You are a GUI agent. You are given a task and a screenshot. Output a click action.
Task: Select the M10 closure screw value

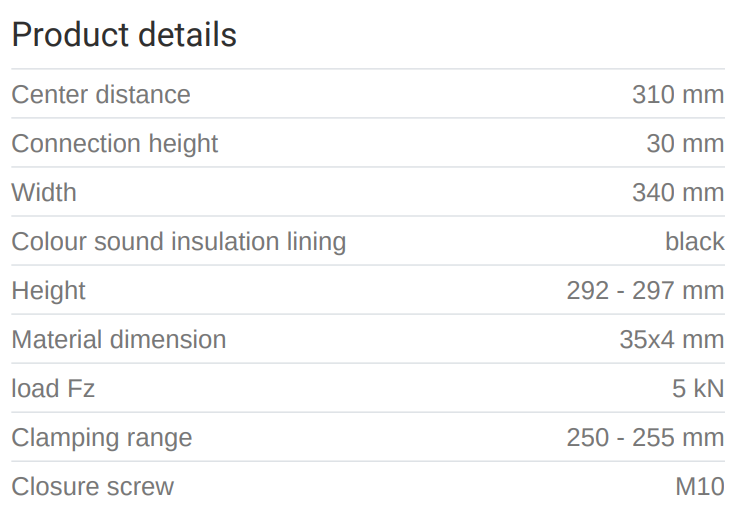click(x=699, y=487)
